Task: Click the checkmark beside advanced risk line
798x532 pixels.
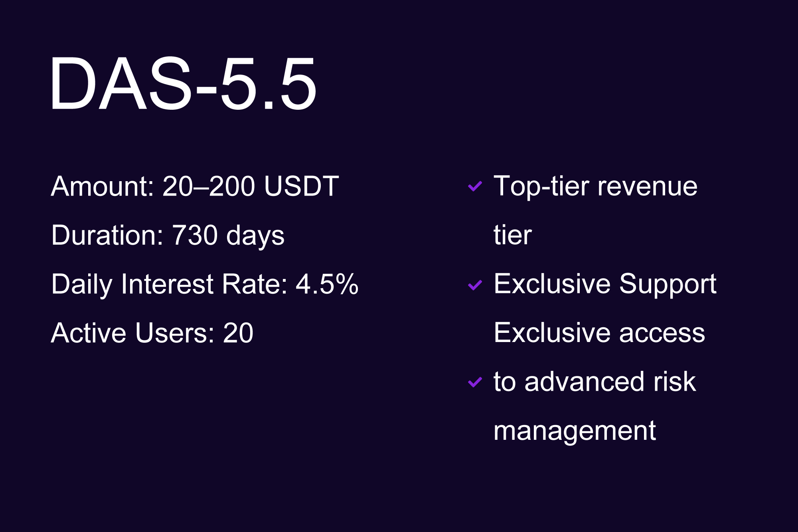Action: tap(475, 382)
